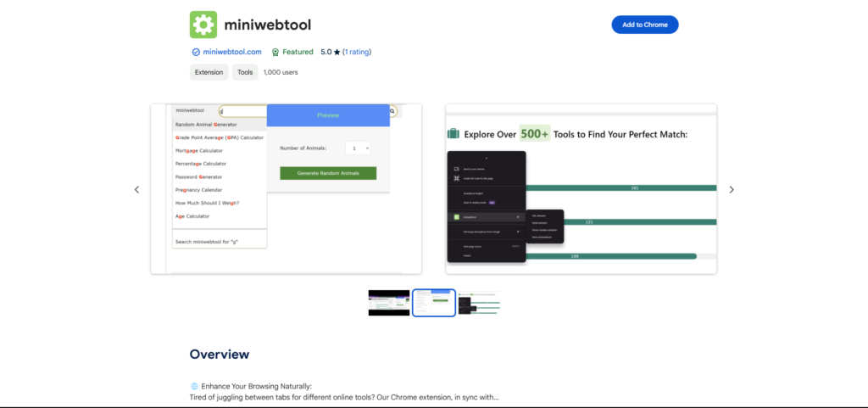Click the briefcase icon beside Explore Over

point(453,134)
